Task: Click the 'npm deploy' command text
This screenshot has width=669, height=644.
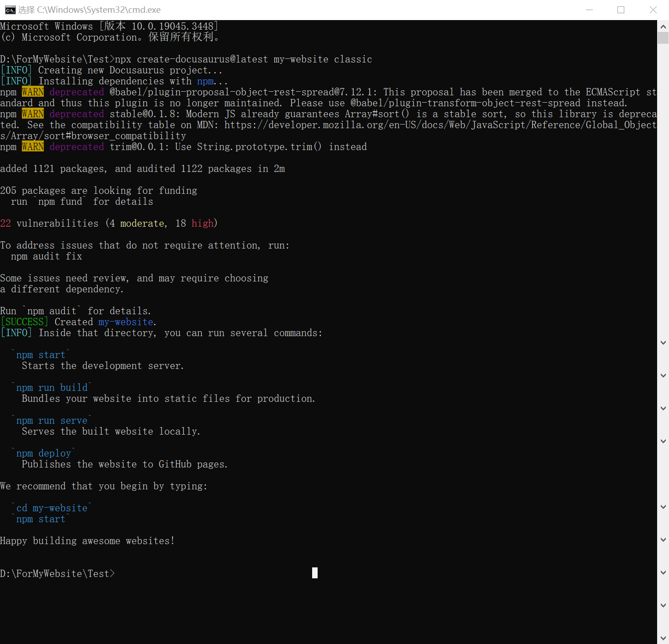Action: [44, 453]
